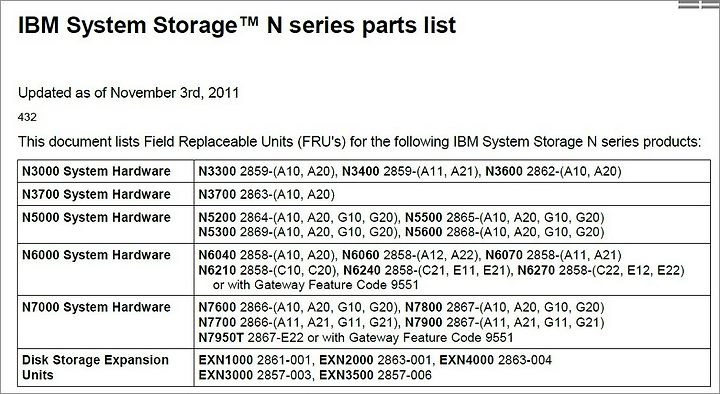
Task: Click the N5600 model name
Action: 423,232
